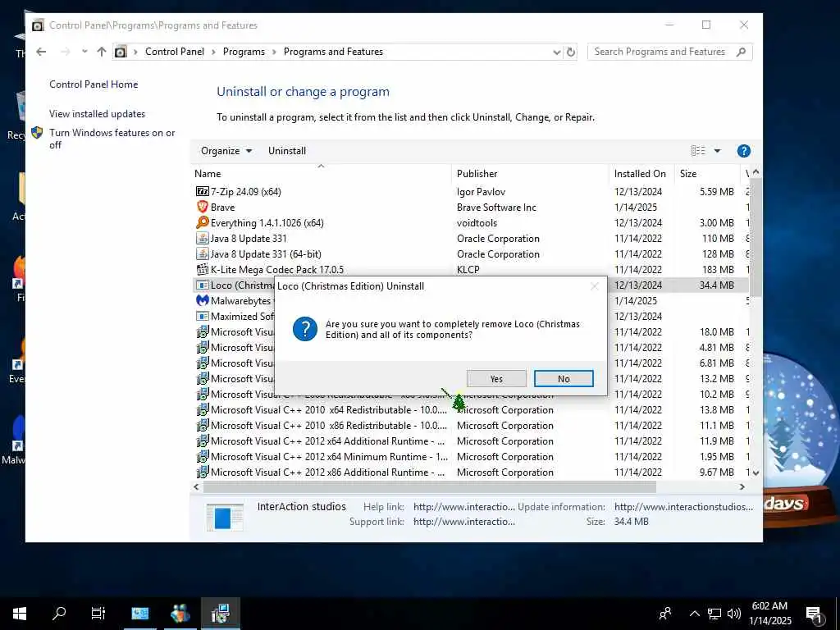The width and height of the screenshot is (840, 630).
Task: Open Task View on the taskbar
Action: 98,614
